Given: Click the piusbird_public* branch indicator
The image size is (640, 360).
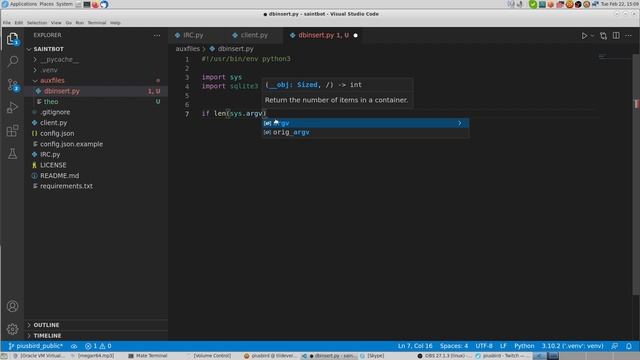Looking at the screenshot, I should (x=36, y=346).
